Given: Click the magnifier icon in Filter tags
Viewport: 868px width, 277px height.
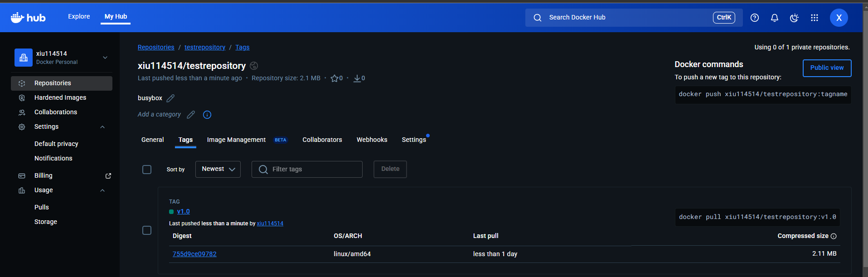Looking at the screenshot, I should tap(263, 170).
